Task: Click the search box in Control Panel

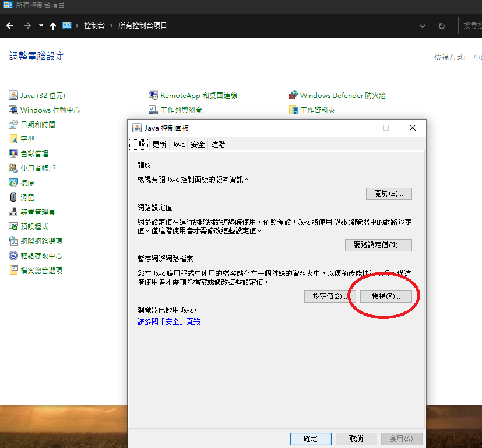Action: 471,26
